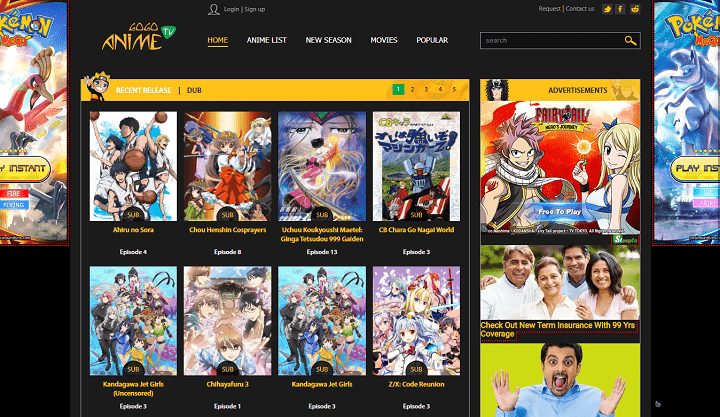
Task: Open the Anime List menu
Action: click(x=267, y=40)
